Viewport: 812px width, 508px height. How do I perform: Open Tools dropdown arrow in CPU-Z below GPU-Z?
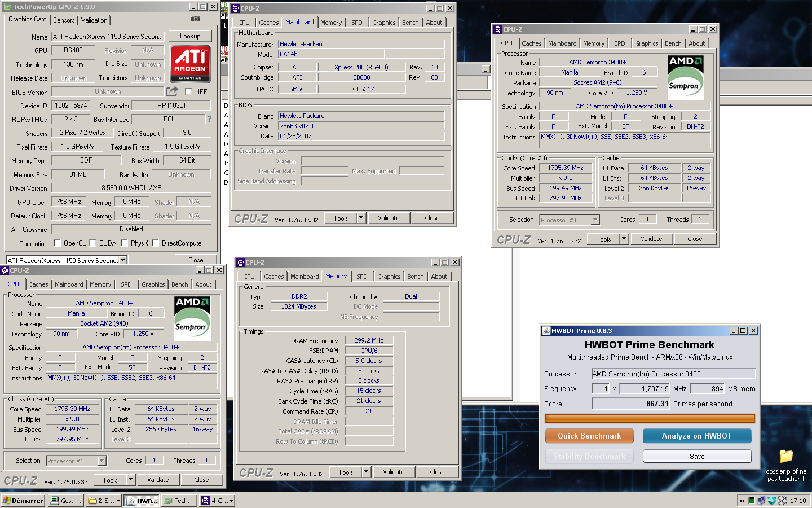(x=131, y=480)
